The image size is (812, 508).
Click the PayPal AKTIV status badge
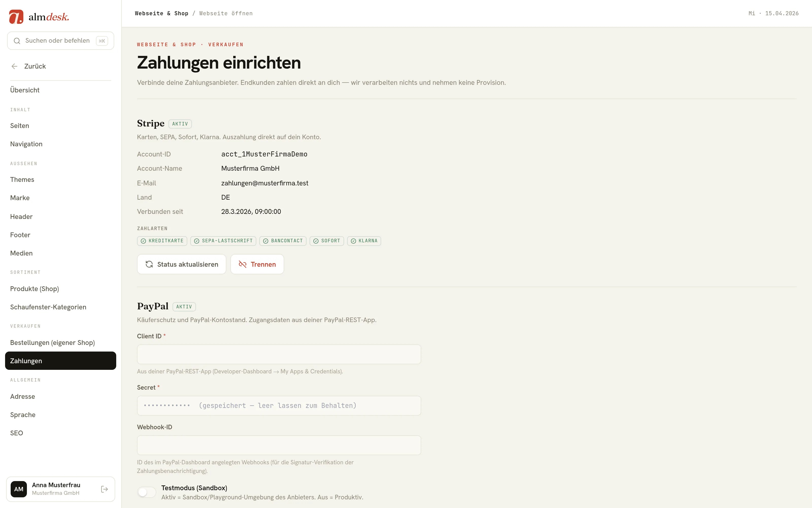[x=184, y=307]
